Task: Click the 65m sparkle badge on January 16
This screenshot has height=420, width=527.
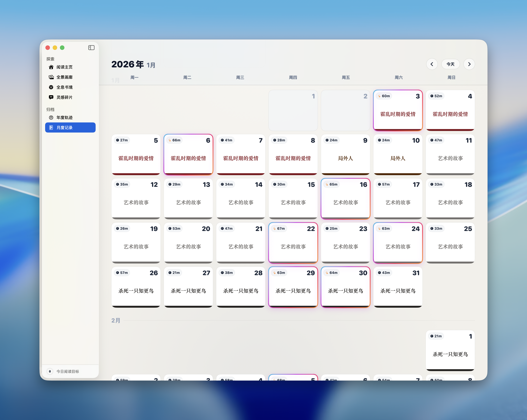Action: (x=331, y=184)
